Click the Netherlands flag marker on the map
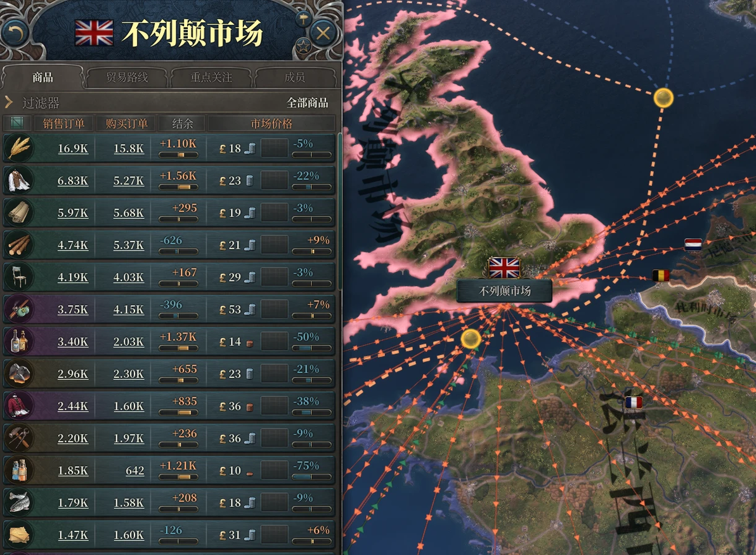The width and height of the screenshot is (756, 555). [x=693, y=244]
